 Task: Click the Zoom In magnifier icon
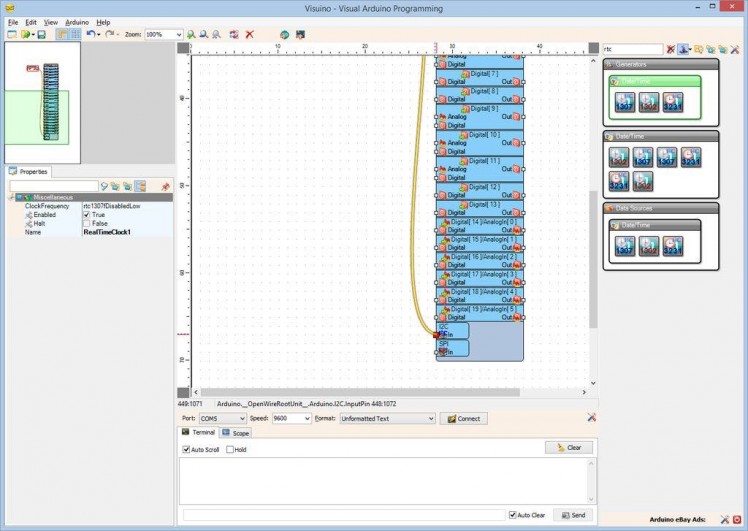191,34
